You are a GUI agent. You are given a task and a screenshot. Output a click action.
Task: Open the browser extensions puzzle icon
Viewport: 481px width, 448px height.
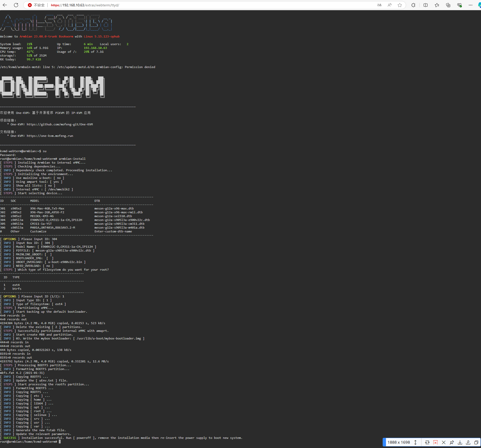click(413, 5)
